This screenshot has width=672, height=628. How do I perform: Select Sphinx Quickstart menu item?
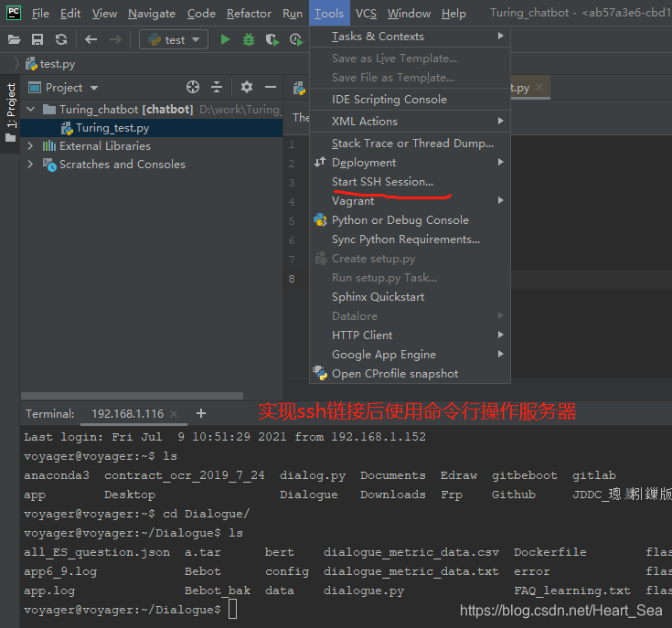click(411, 297)
